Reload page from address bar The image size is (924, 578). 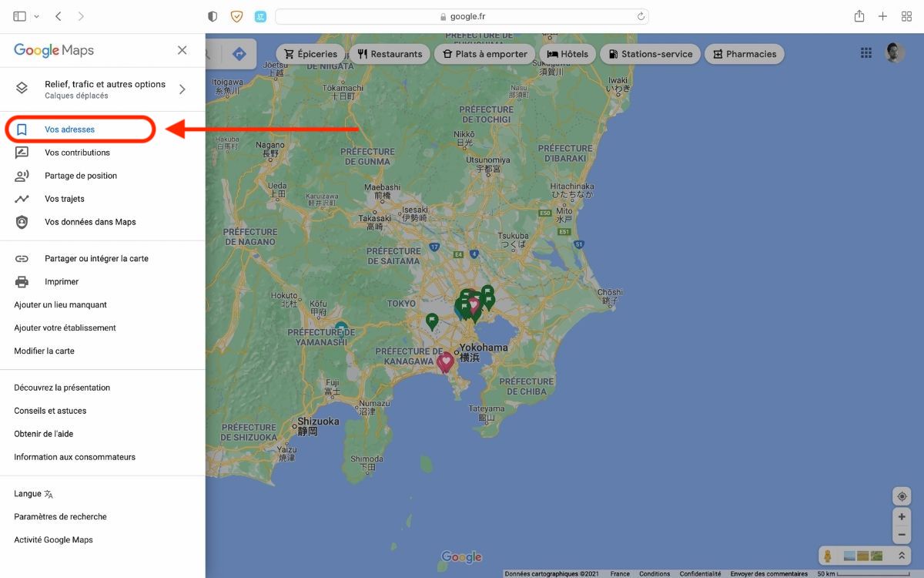641,16
